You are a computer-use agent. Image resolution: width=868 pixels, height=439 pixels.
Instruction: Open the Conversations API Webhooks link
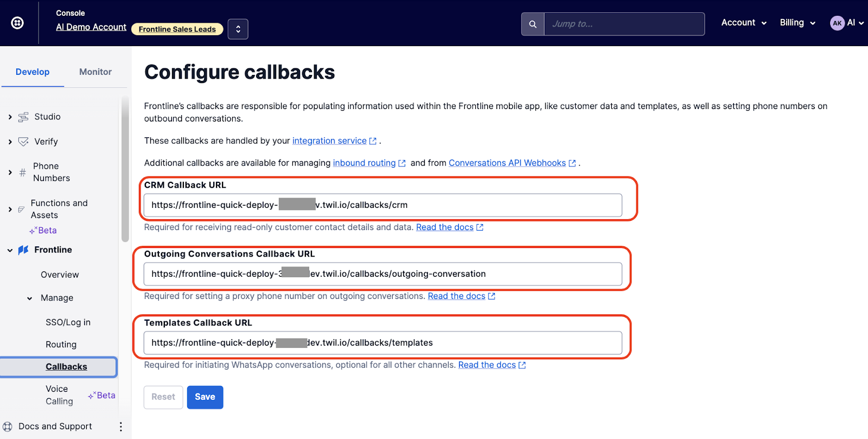507,163
